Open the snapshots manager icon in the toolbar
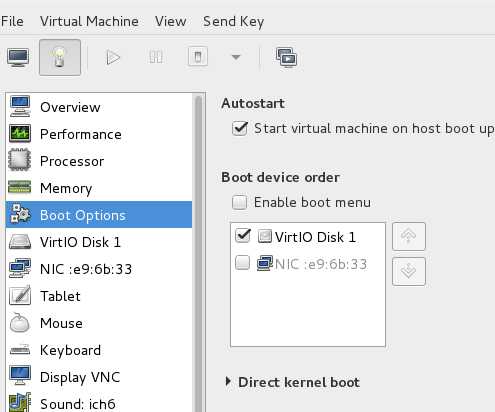This screenshot has width=495, height=412. 286,57
